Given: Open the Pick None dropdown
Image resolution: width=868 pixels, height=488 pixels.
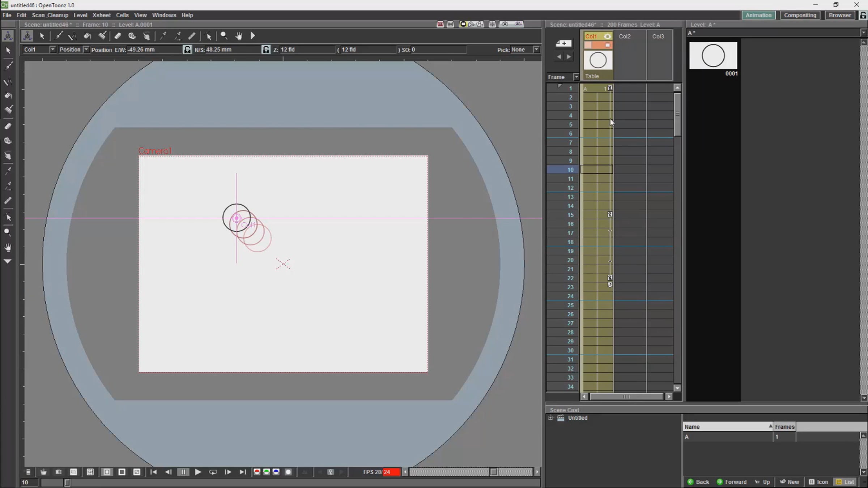Looking at the screenshot, I should (x=536, y=50).
